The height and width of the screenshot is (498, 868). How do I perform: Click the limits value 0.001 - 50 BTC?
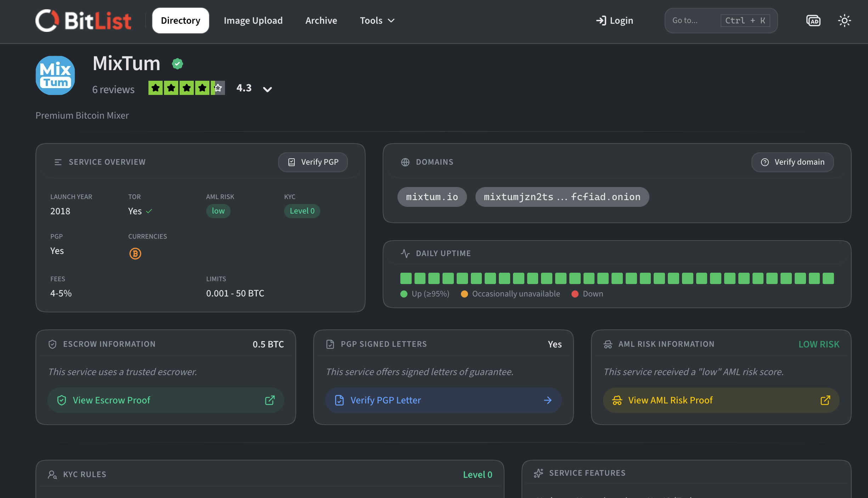pyautogui.click(x=235, y=293)
